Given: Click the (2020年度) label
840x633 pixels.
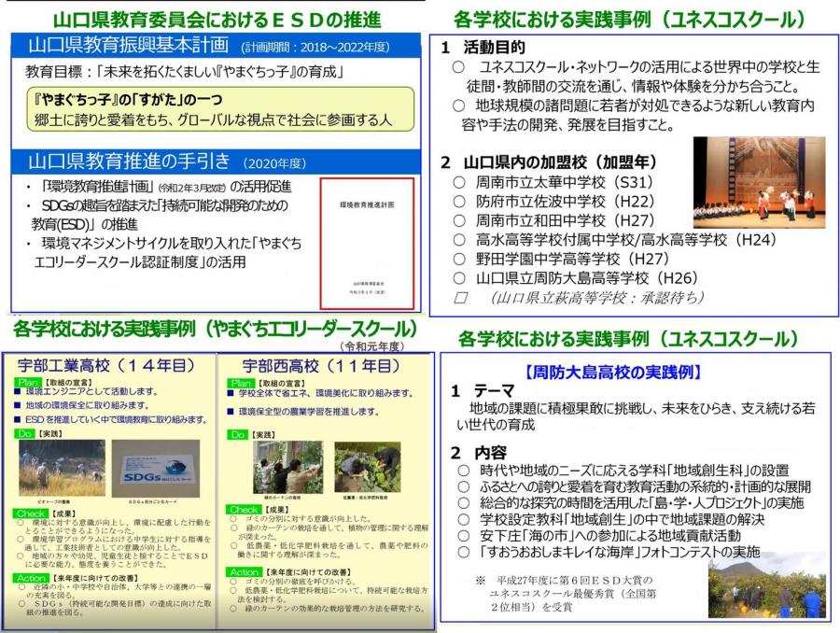Looking at the screenshot, I should tap(274, 163).
